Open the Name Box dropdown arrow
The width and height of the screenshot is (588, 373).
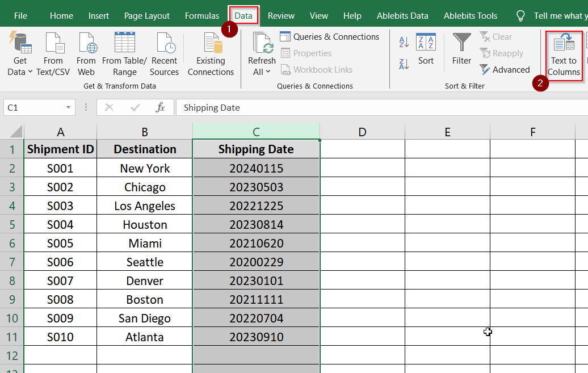click(68, 108)
